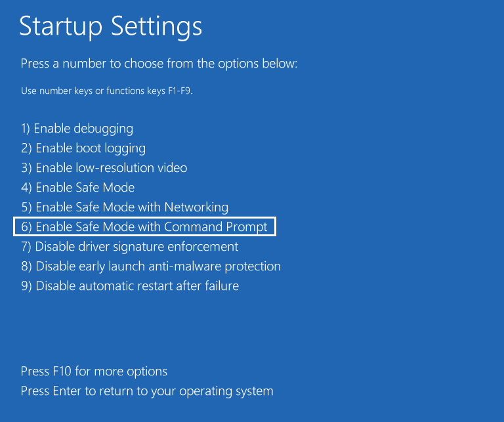Select the Enable debugging option
This screenshot has width=504, height=422.
77,129
